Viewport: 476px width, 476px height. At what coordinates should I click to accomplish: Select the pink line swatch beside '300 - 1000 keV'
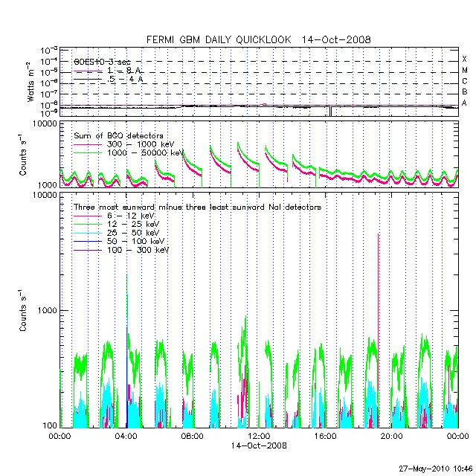[x=88, y=145]
